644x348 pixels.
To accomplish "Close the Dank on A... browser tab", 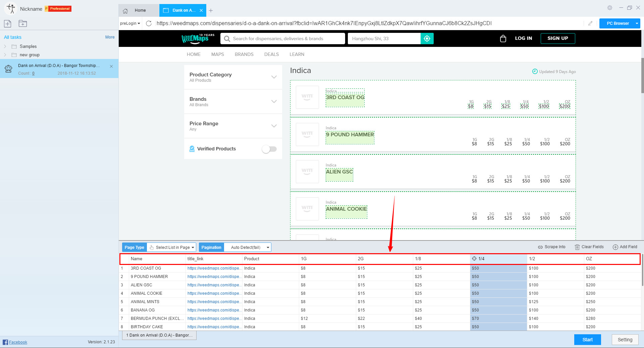I will (201, 10).
